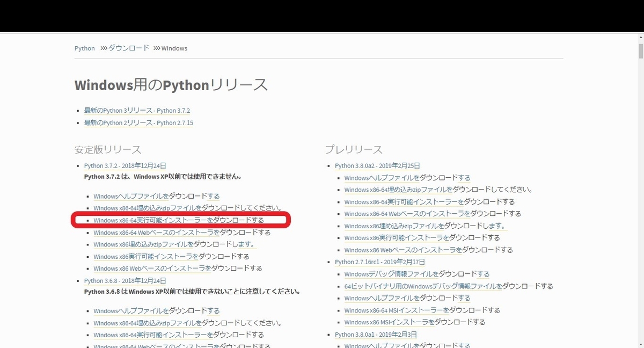Image resolution: width=644 pixels, height=348 pixels.
Task: Download Windows help file under Python 2.7.16rc1
Action: 407,298
